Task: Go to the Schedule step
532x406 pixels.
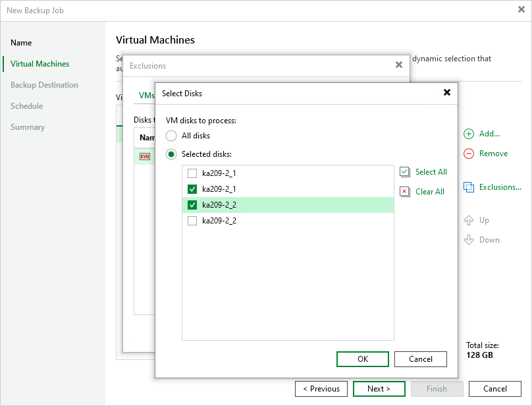Action: [x=28, y=106]
